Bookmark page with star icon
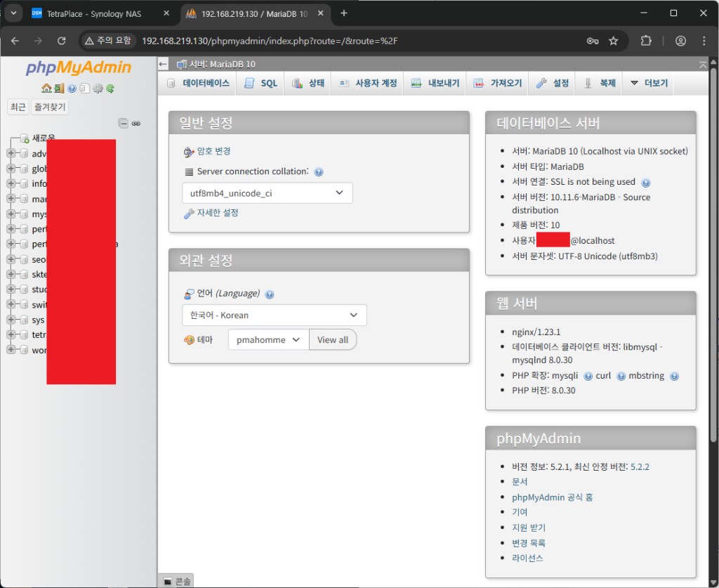The width and height of the screenshot is (719, 588). (x=613, y=41)
